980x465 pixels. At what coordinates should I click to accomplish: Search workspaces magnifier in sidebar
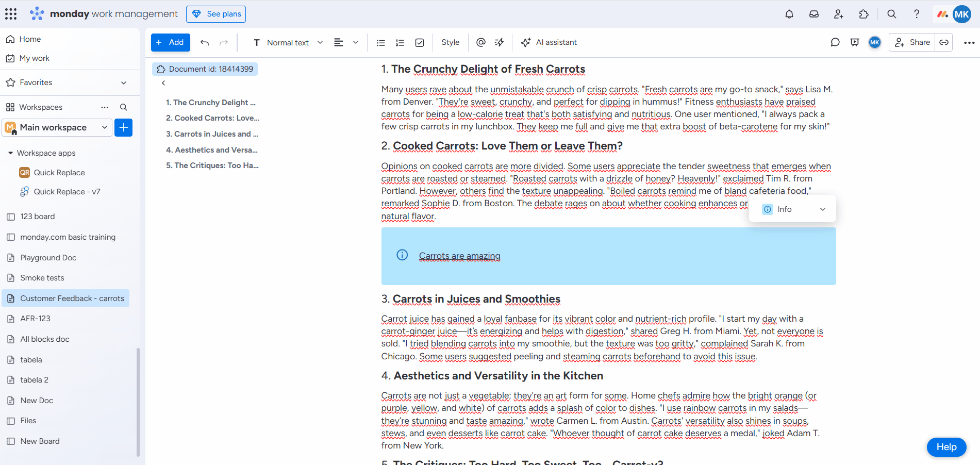124,107
